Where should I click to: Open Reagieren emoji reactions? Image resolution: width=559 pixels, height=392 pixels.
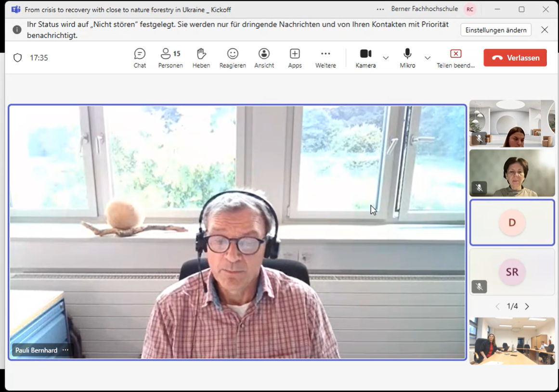233,58
